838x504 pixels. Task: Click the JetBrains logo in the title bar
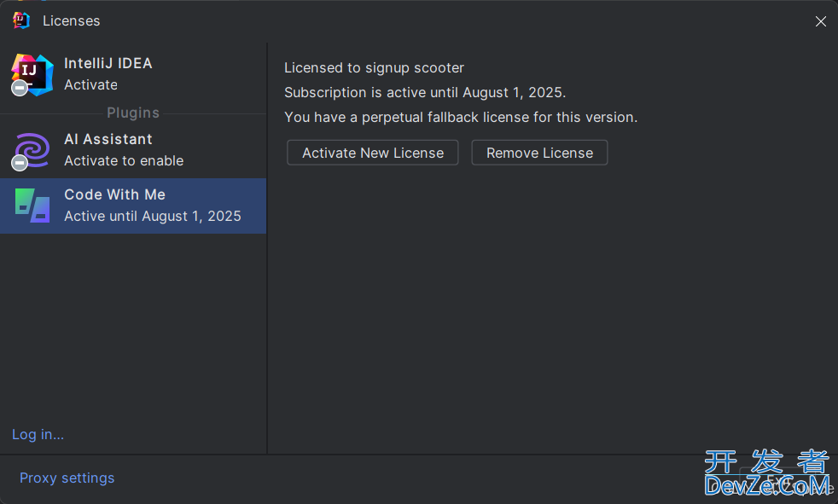[21, 20]
